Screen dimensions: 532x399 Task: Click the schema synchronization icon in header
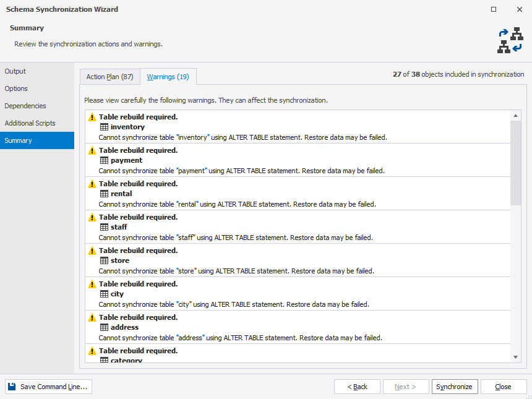click(x=510, y=40)
